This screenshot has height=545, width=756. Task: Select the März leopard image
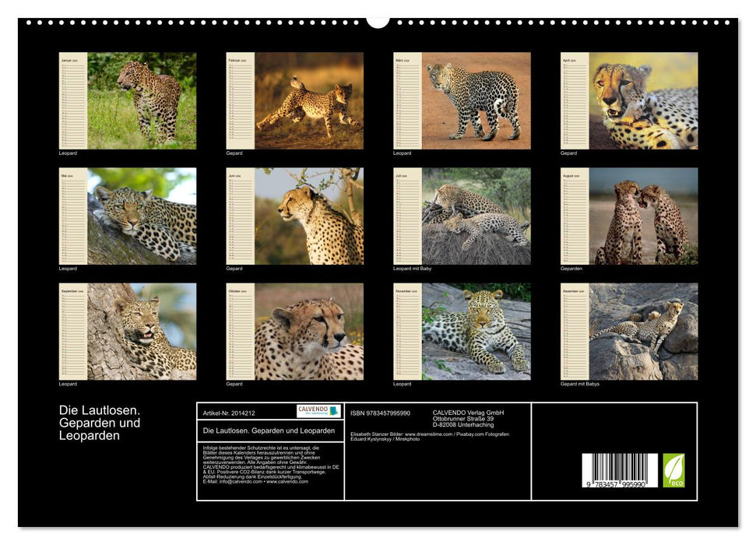pyautogui.click(x=476, y=102)
